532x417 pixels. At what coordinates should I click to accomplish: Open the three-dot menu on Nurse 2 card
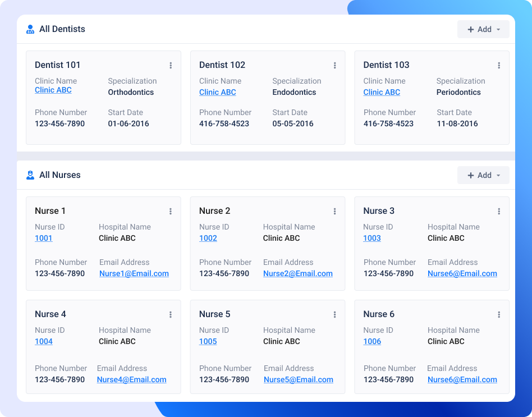point(335,212)
